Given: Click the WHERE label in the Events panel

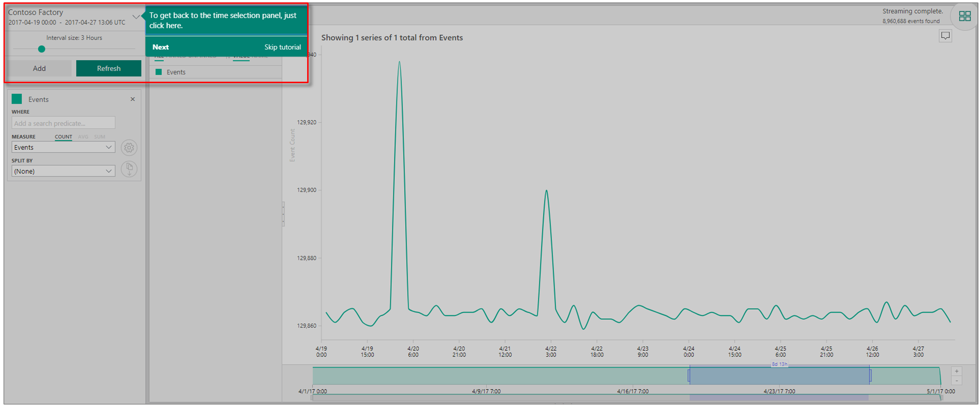Looking at the screenshot, I should click(21, 112).
